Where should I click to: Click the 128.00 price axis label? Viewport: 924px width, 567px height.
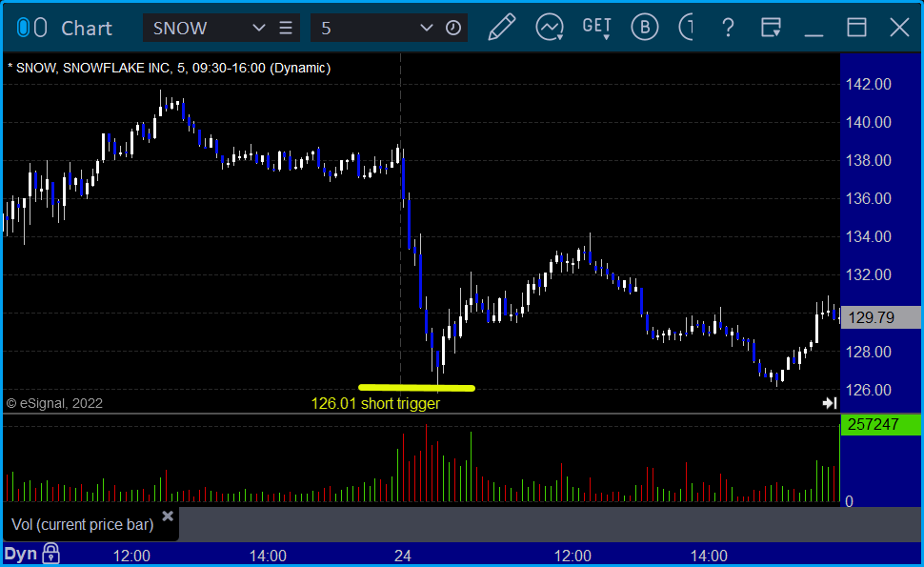tap(869, 352)
